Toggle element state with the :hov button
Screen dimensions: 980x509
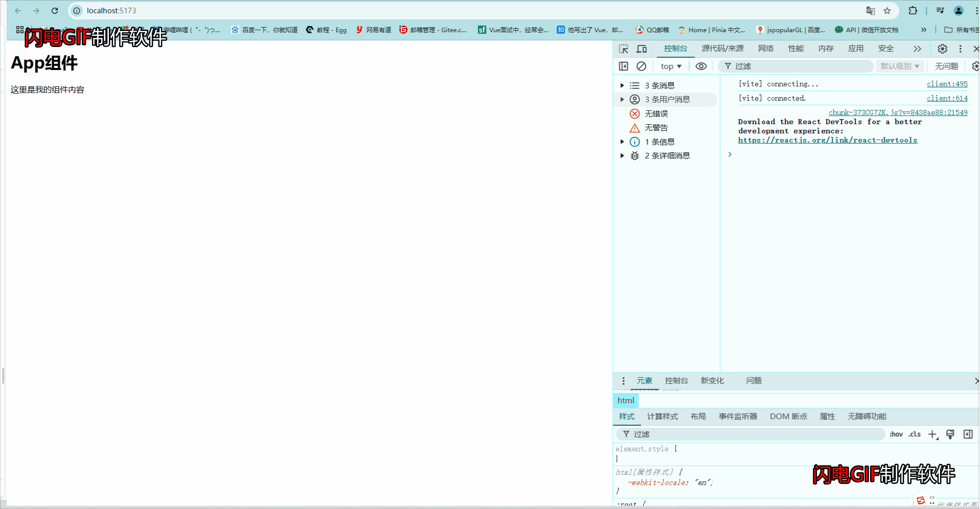[x=896, y=434]
